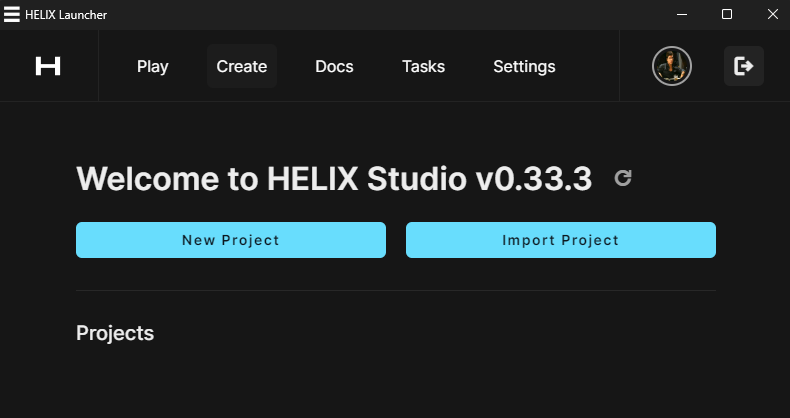Switch to the Play tab
Image resolution: width=790 pixels, height=418 pixels.
pyautogui.click(x=152, y=66)
